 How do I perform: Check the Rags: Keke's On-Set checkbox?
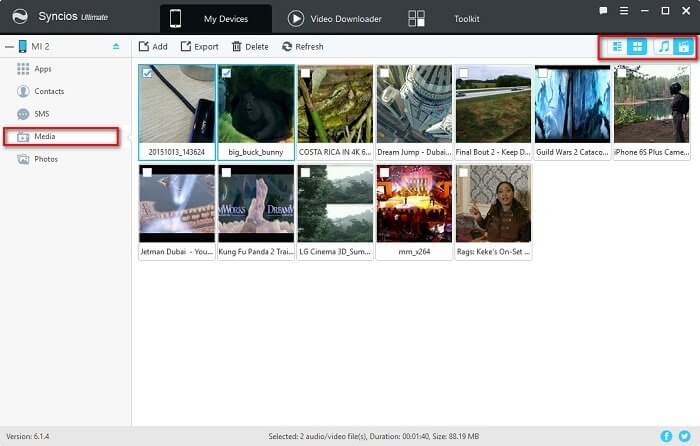tap(464, 172)
